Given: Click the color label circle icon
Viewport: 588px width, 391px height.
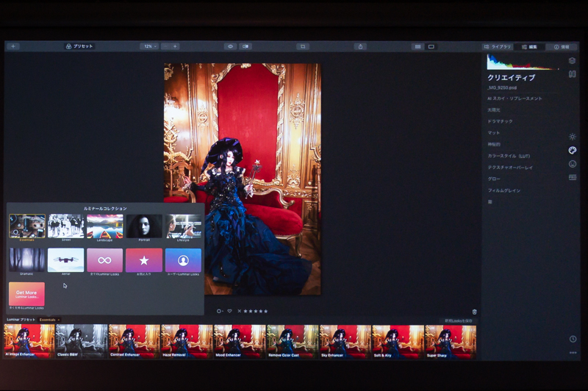Looking at the screenshot, I should (220, 311).
